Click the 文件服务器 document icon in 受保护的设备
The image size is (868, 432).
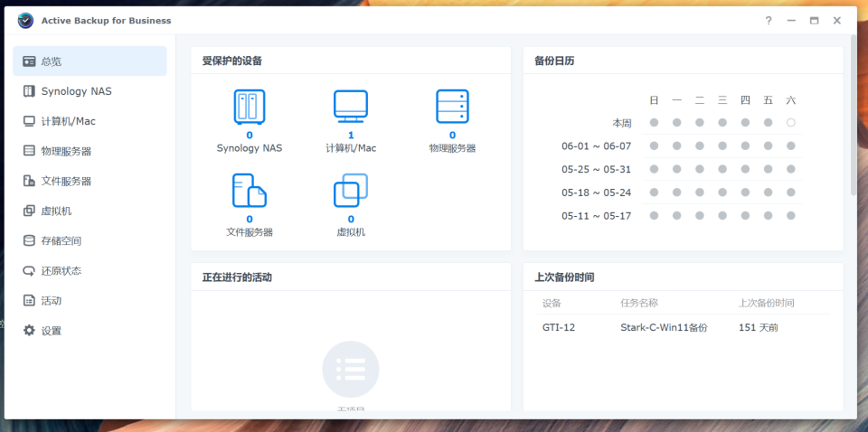[x=249, y=191]
